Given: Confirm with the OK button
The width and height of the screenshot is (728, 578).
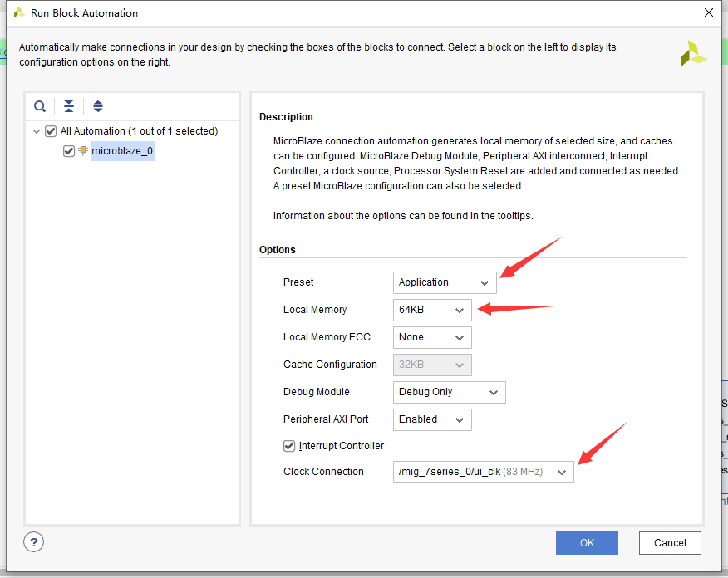Looking at the screenshot, I should pyautogui.click(x=587, y=543).
